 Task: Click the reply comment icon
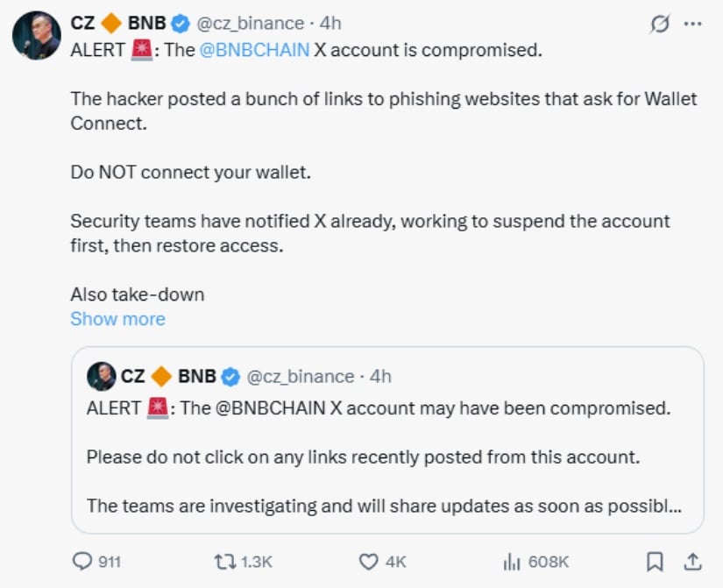[83, 561]
